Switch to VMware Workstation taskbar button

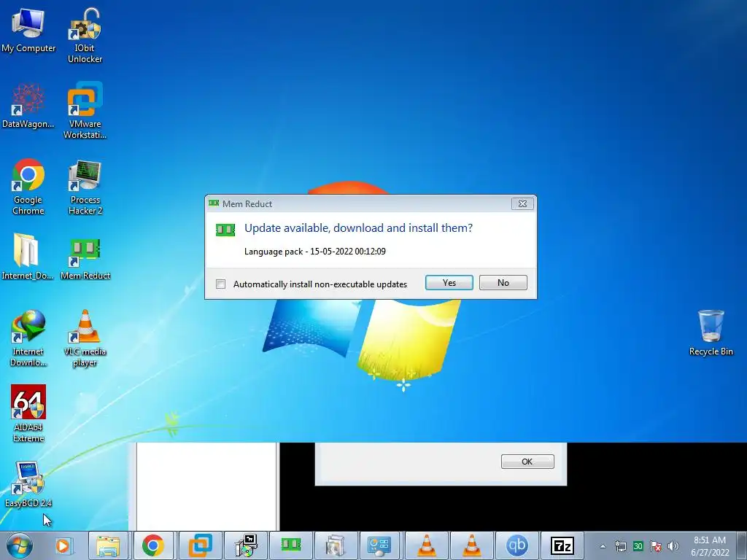coord(200,545)
